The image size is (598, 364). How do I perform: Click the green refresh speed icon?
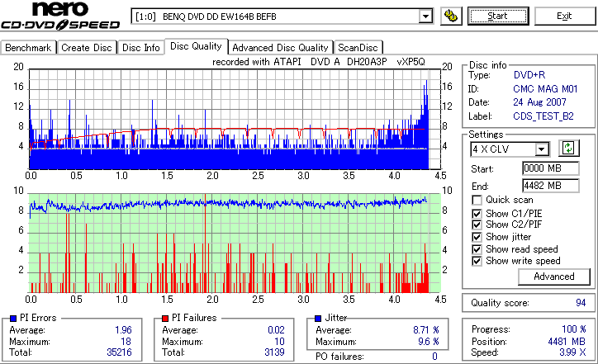coord(568,148)
